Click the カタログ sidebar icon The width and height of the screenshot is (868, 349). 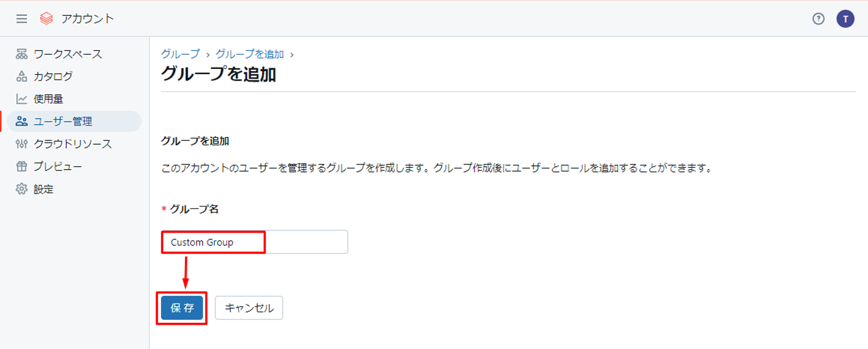tap(21, 76)
